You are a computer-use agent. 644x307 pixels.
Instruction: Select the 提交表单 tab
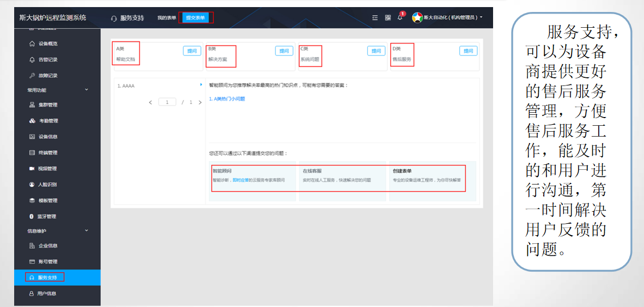coord(196,18)
